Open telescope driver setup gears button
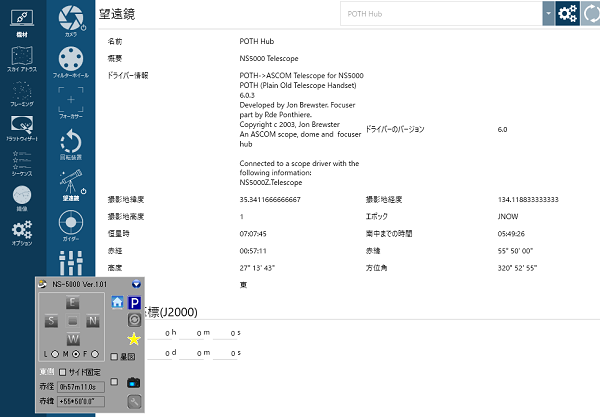This screenshot has width=600, height=417. [x=567, y=14]
